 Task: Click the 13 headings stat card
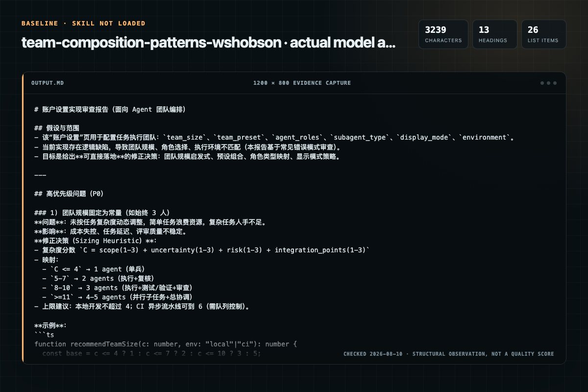pos(494,34)
